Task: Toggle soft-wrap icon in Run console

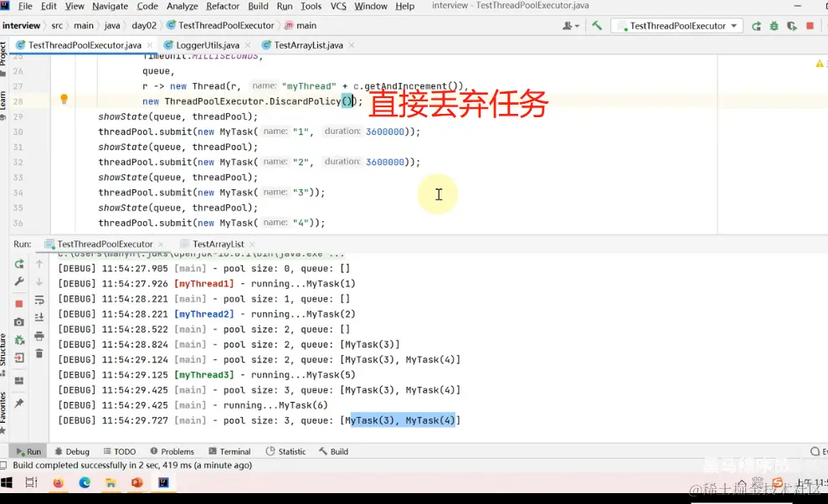Action: (x=39, y=300)
